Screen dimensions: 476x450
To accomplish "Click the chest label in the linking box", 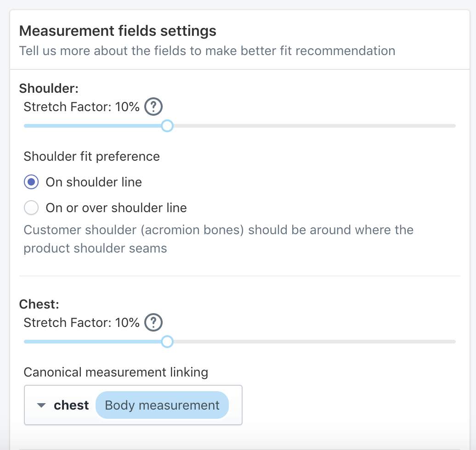I will coord(71,405).
